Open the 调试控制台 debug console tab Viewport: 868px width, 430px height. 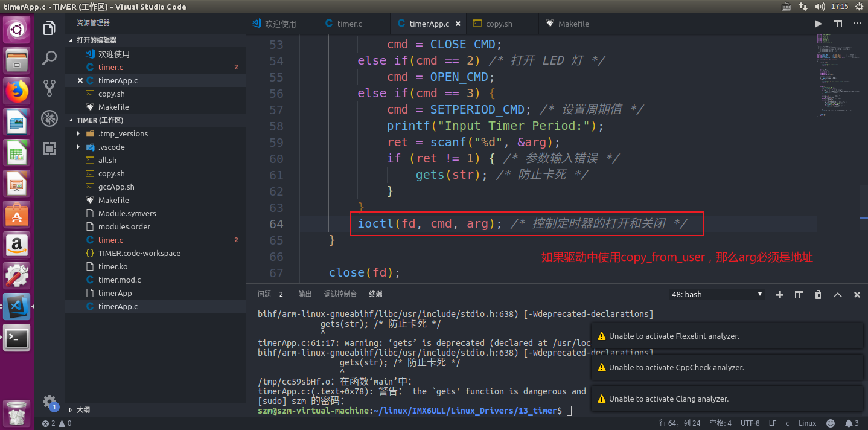point(340,294)
